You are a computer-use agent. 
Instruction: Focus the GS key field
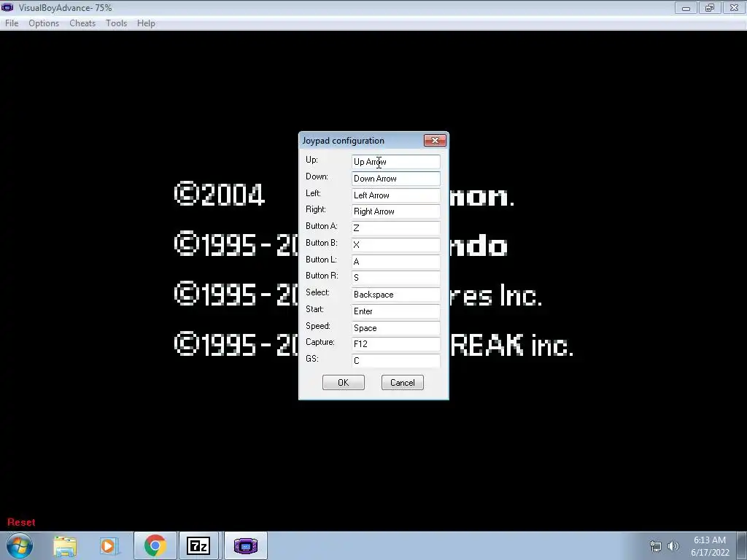(396, 360)
